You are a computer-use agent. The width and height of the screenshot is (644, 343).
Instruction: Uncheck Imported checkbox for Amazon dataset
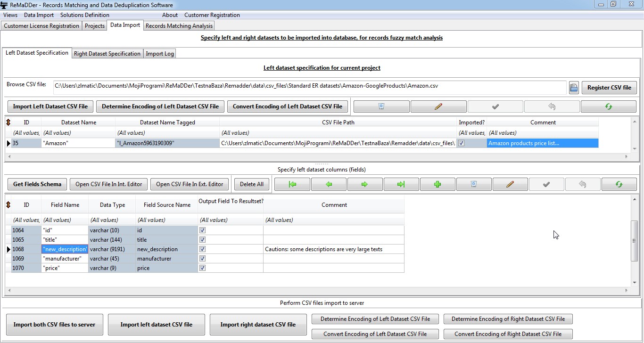[462, 143]
